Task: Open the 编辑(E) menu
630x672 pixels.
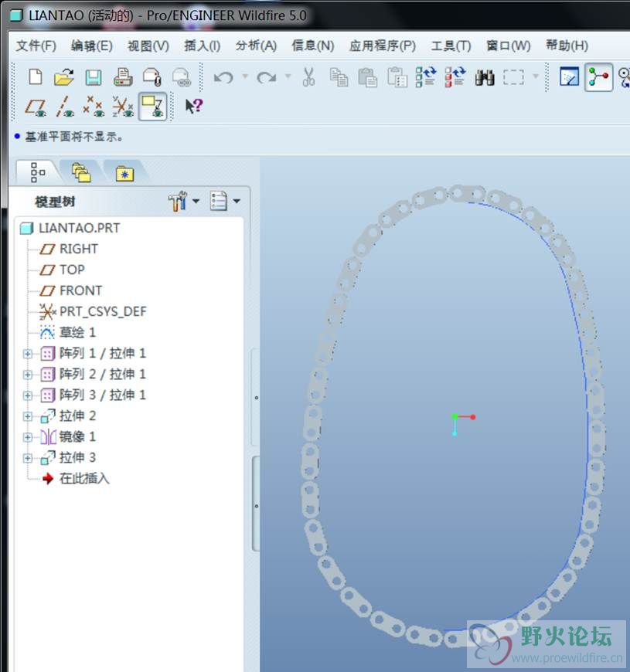Action: pyautogui.click(x=92, y=46)
